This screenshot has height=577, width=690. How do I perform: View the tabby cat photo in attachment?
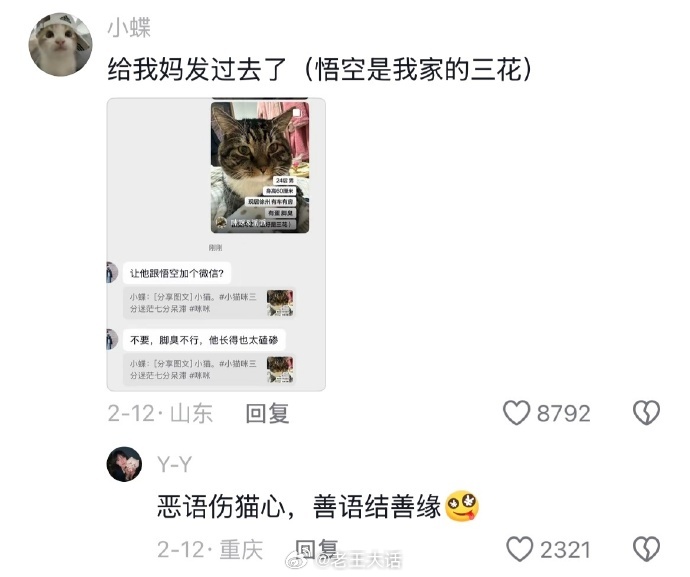point(260,167)
